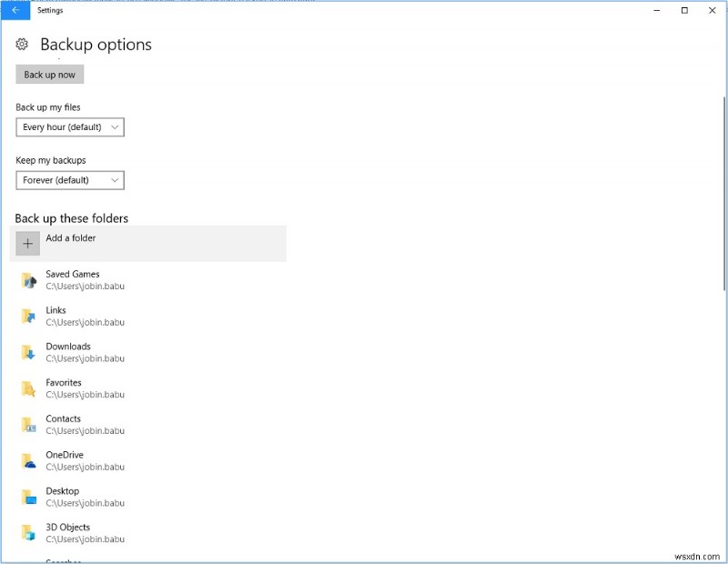The width and height of the screenshot is (728, 564).
Task: Select the Favorites folder icon
Action: [x=27, y=388]
